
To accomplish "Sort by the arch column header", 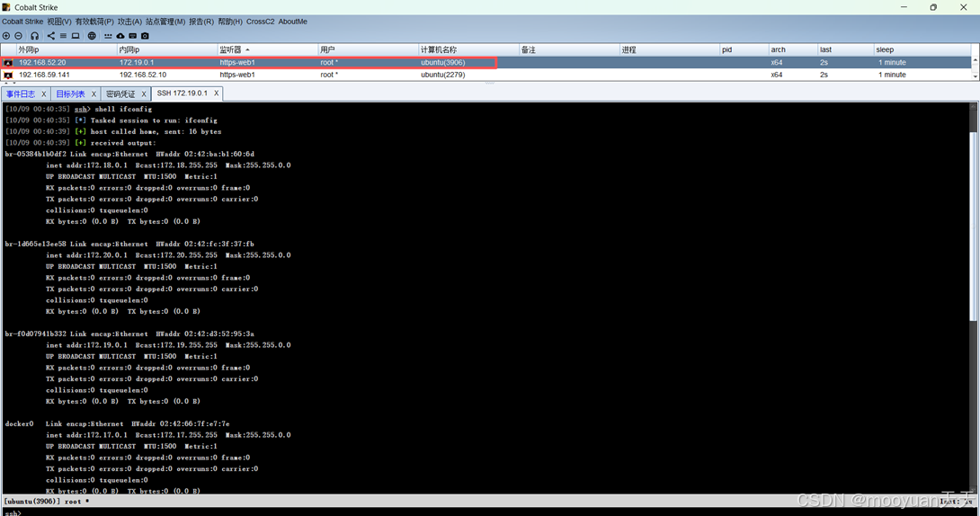I will pyautogui.click(x=793, y=49).
